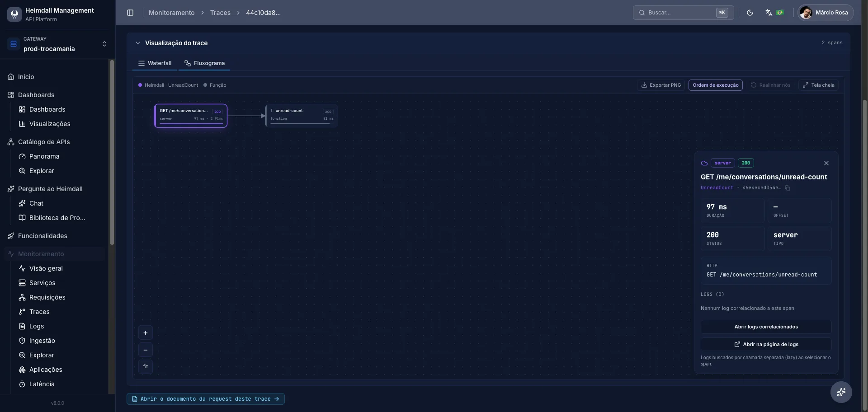Viewport: 868px width, 412px height.
Task: Click Exportar PNG button
Action: pos(661,85)
